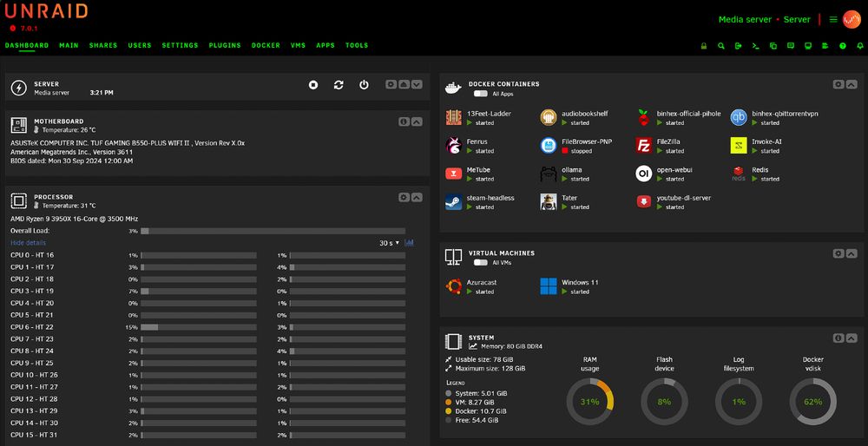Navigate to the Docker tab
The image size is (868, 446).
point(266,45)
